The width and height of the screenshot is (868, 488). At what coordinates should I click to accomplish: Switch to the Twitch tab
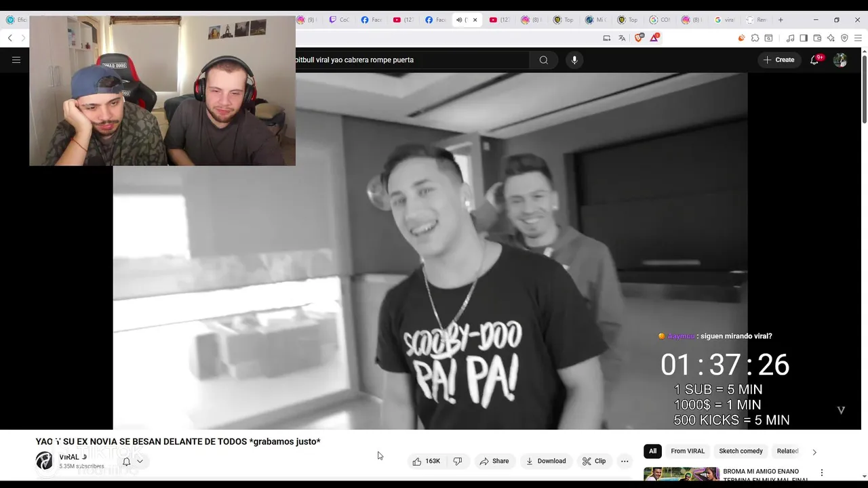(x=339, y=20)
